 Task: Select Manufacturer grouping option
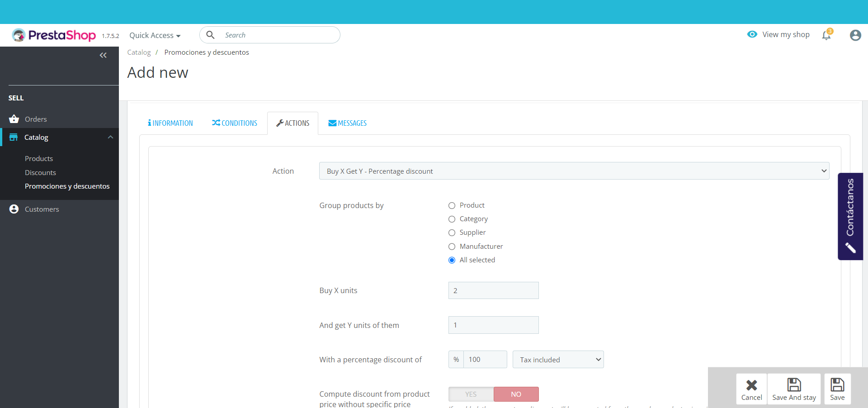[452, 247]
